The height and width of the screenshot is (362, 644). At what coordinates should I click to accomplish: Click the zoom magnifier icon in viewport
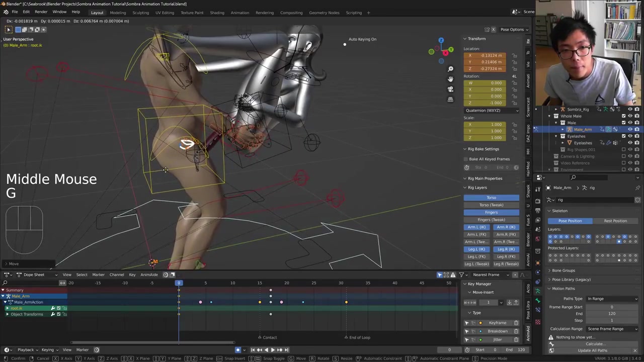pos(450,69)
